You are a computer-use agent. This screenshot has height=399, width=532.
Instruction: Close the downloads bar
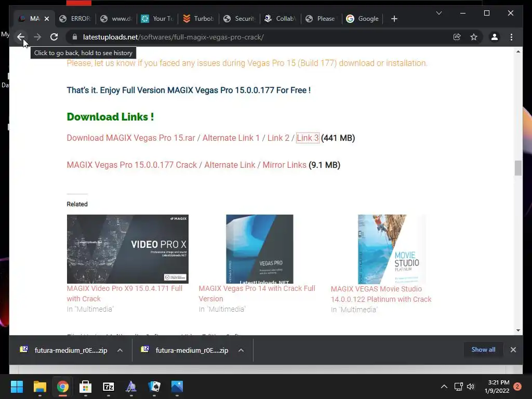coord(513,350)
